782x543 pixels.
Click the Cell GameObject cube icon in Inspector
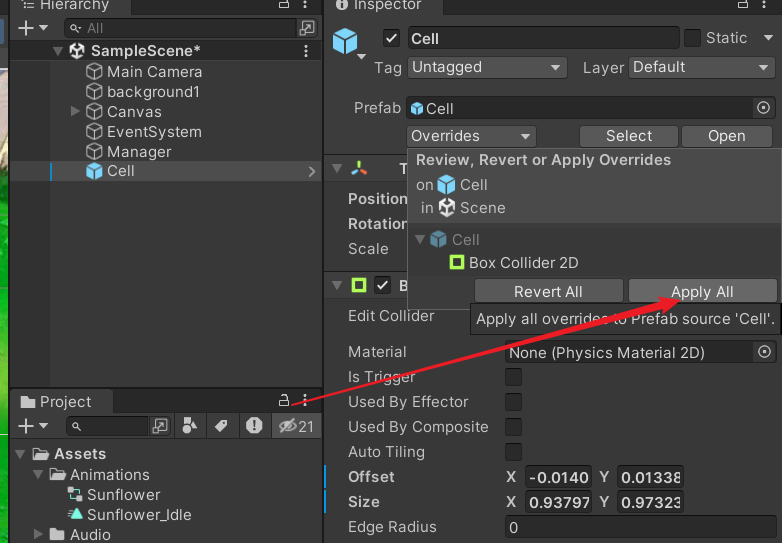(x=346, y=42)
